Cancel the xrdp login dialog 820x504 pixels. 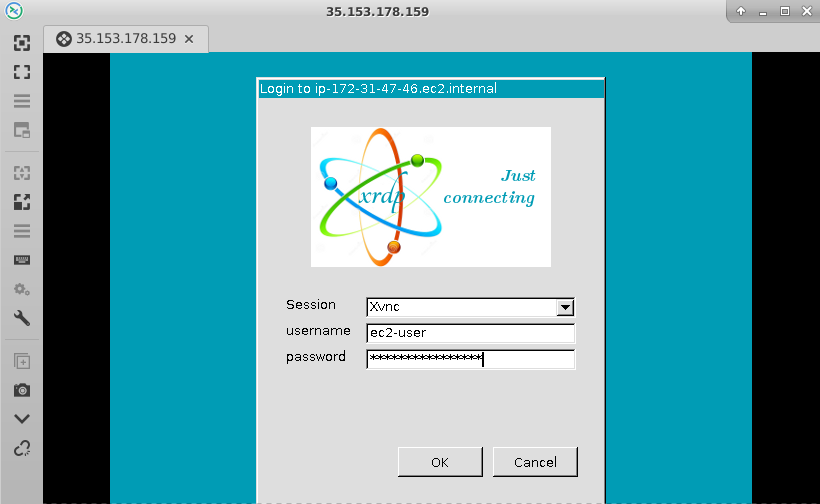click(x=536, y=462)
